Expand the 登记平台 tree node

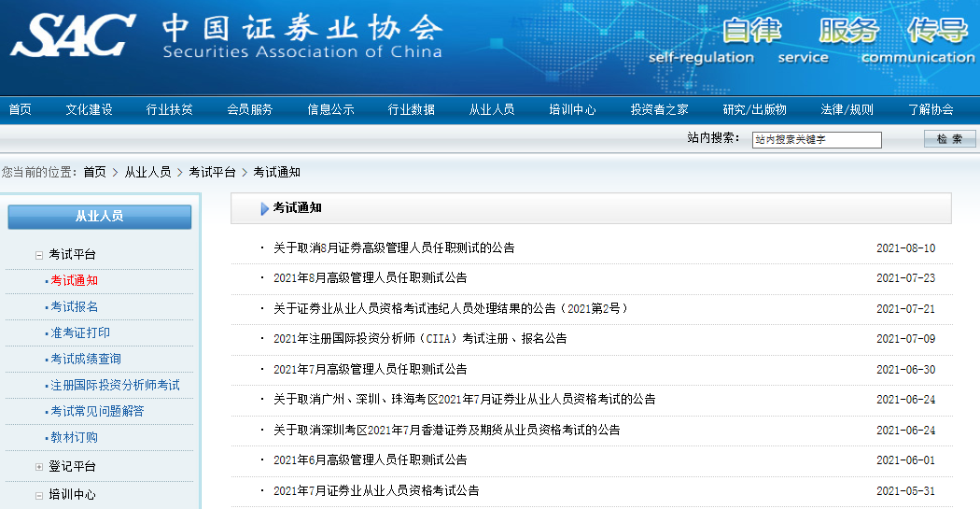coord(39,467)
